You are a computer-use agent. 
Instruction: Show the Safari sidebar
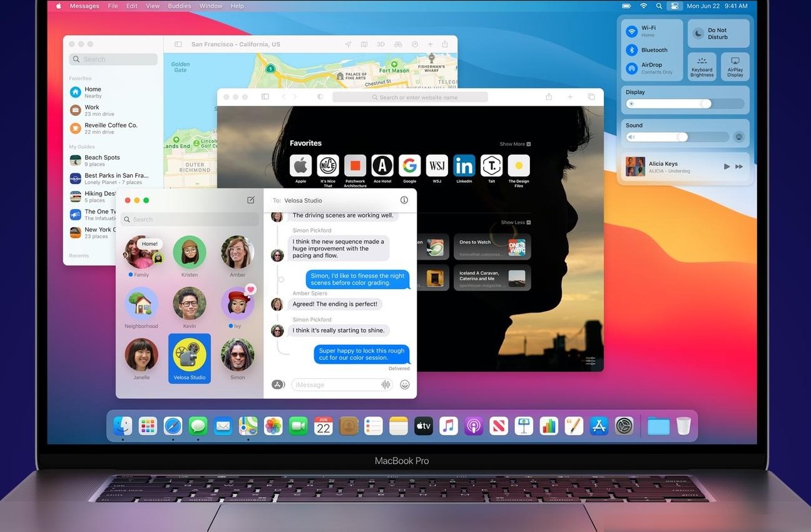click(x=265, y=97)
